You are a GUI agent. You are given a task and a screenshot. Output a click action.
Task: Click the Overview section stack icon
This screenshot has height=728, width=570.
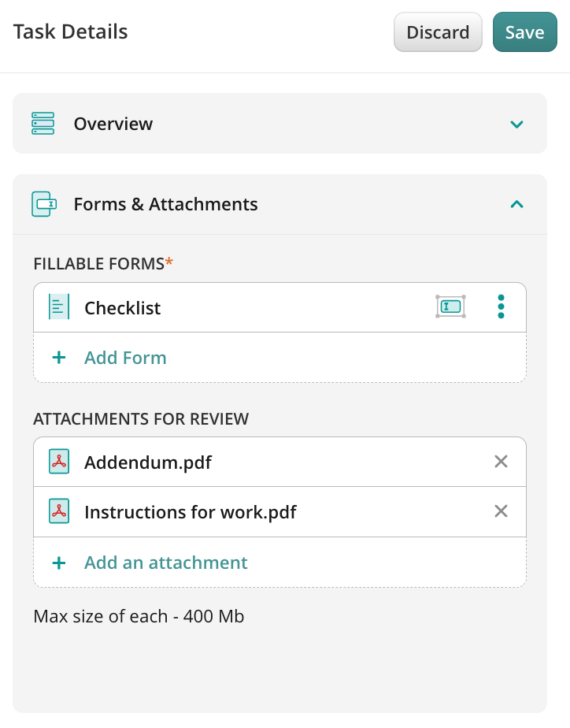(x=43, y=124)
